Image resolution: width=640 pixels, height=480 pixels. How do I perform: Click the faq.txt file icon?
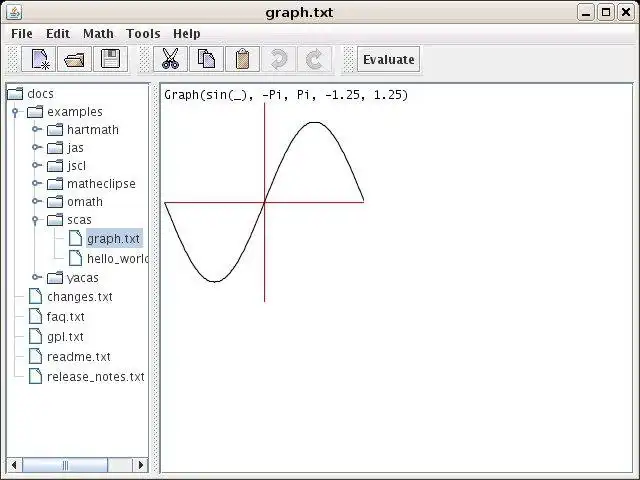pyautogui.click(x=36, y=316)
